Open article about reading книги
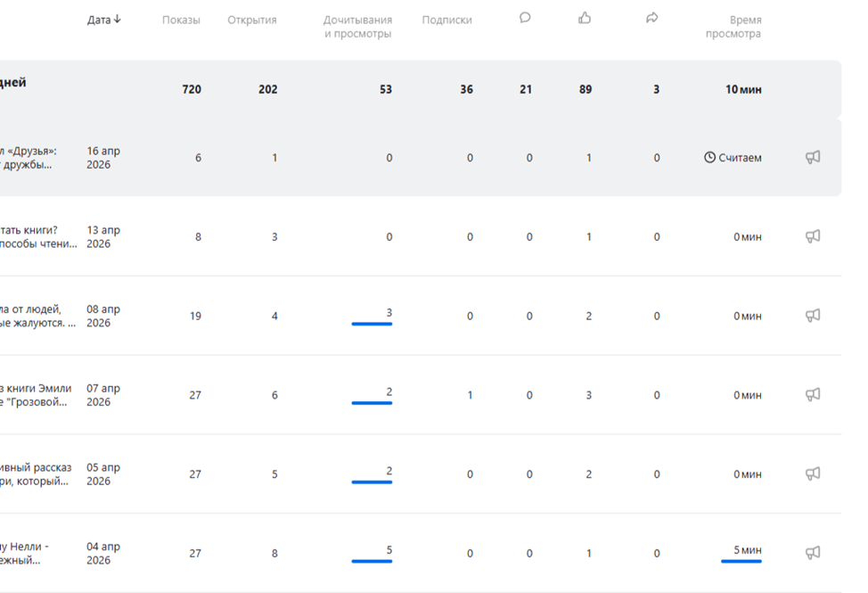This screenshot has height=593, width=868. pos(38,237)
